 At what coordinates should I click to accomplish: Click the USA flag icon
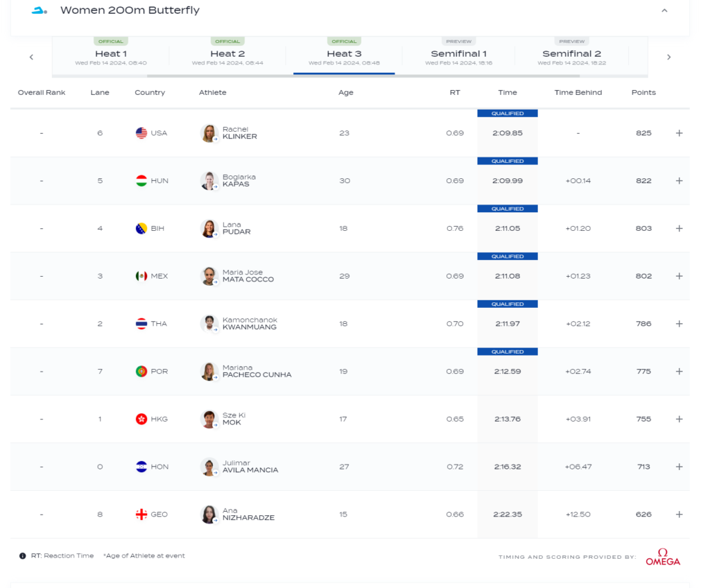click(141, 133)
